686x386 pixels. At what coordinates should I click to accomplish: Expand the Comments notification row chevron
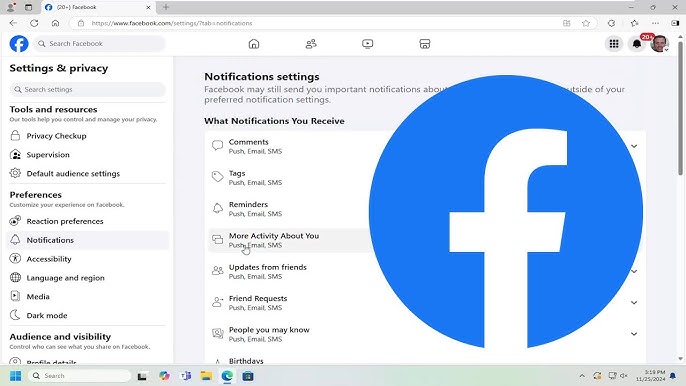634,146
